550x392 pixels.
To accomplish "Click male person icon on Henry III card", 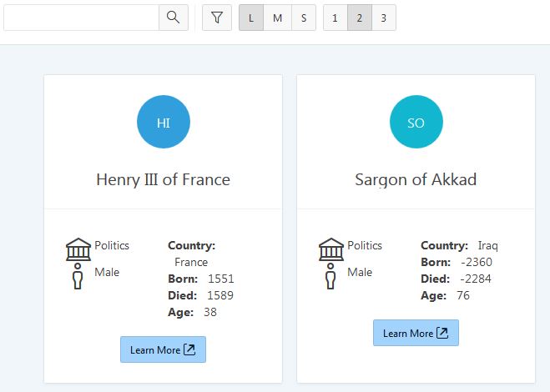I will (78, 276).
